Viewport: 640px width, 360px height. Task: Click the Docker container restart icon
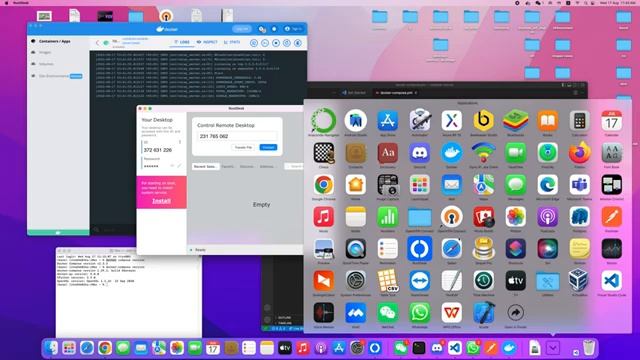[x=287, y=43]
